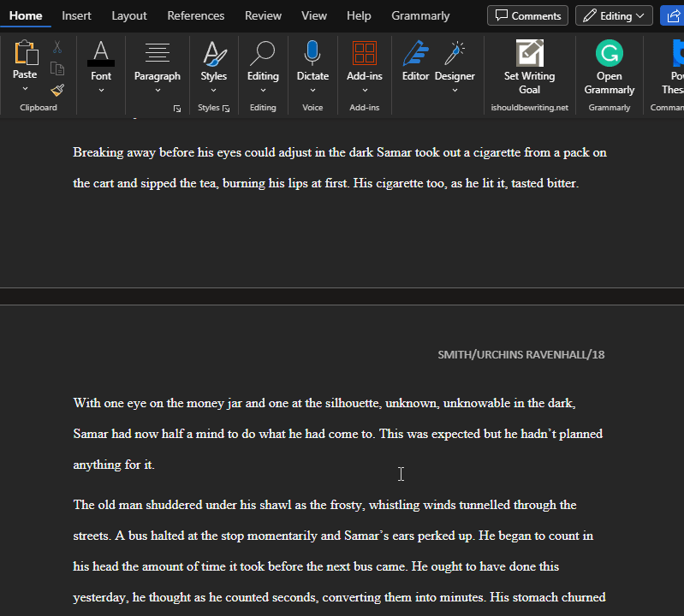
Task: Expand the Editing group chevron
Action: 263,90
